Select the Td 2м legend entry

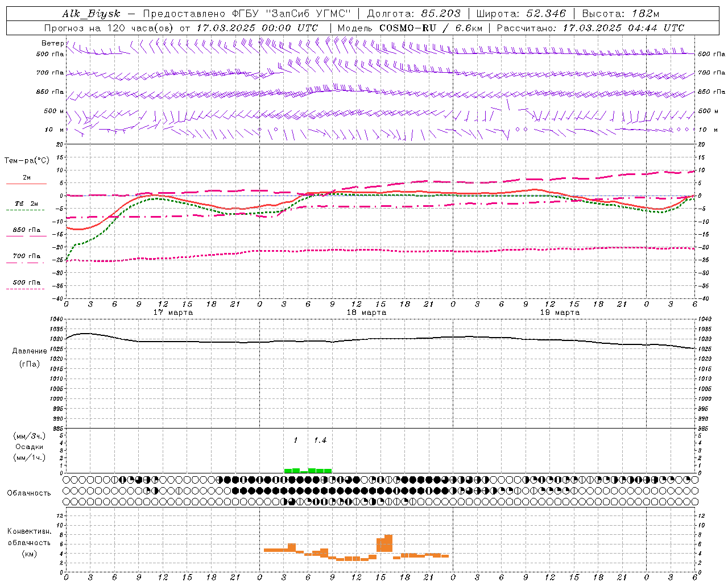[x=27, y=203]
